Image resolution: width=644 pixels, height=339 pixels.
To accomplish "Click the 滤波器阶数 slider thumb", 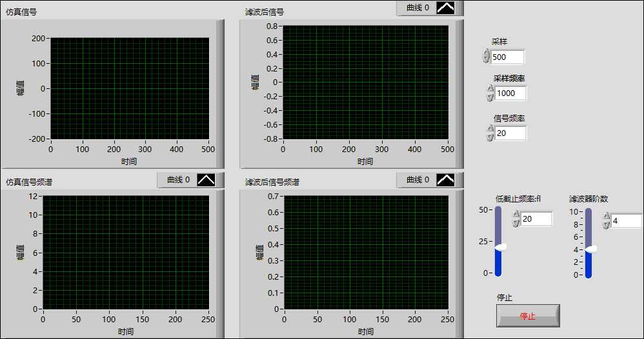I will pyautogui.click(x=591, y=249).
